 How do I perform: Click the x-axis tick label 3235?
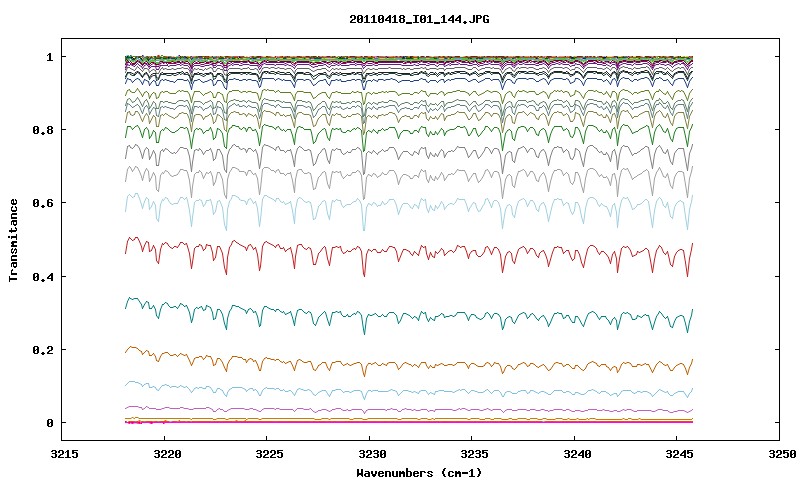(472, 454)
